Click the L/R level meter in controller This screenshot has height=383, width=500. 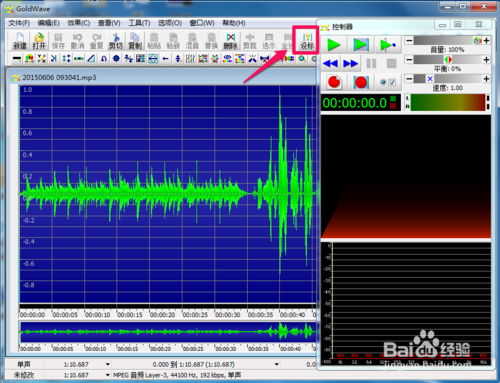coord(448,102)
